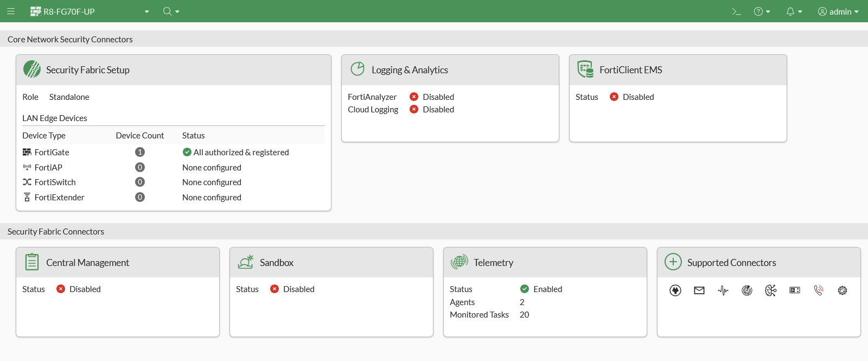The image size is (868, 361).
Task: Click the waveform pulse connector icon
Action: (x=723, y=290)
